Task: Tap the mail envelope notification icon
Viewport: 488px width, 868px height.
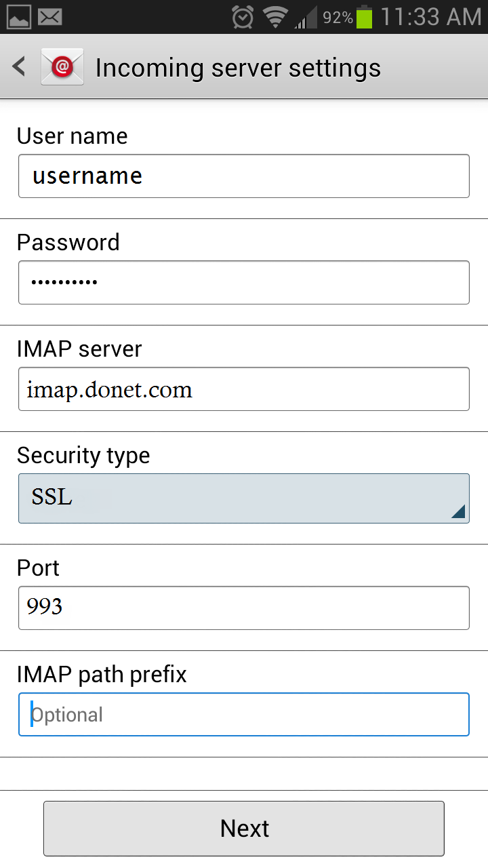Action: pos(50,17)
